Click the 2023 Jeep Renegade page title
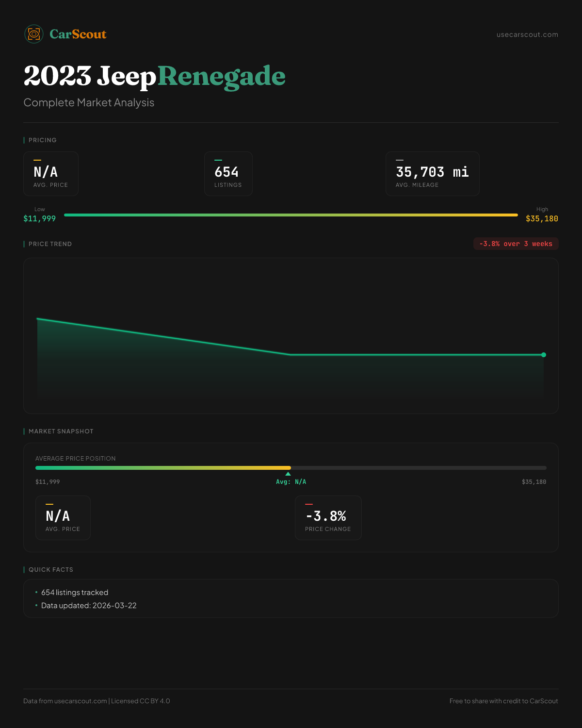 (154, 76)
